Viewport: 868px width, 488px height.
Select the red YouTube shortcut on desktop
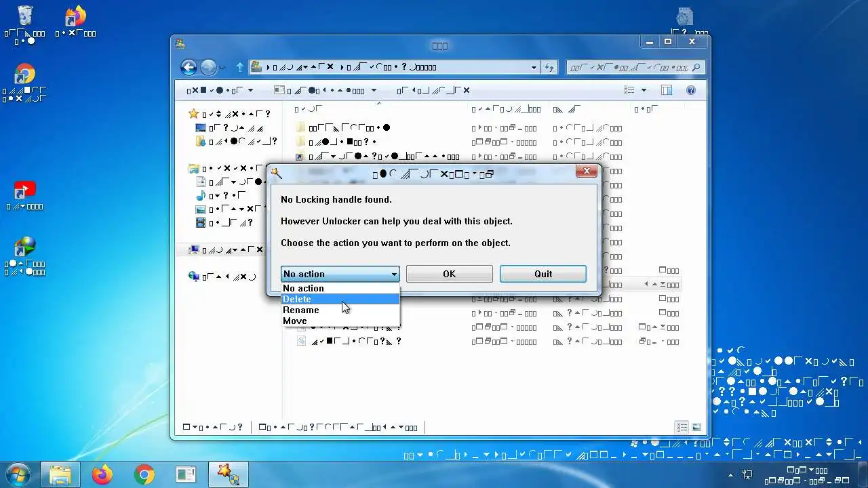pos(24,195)
